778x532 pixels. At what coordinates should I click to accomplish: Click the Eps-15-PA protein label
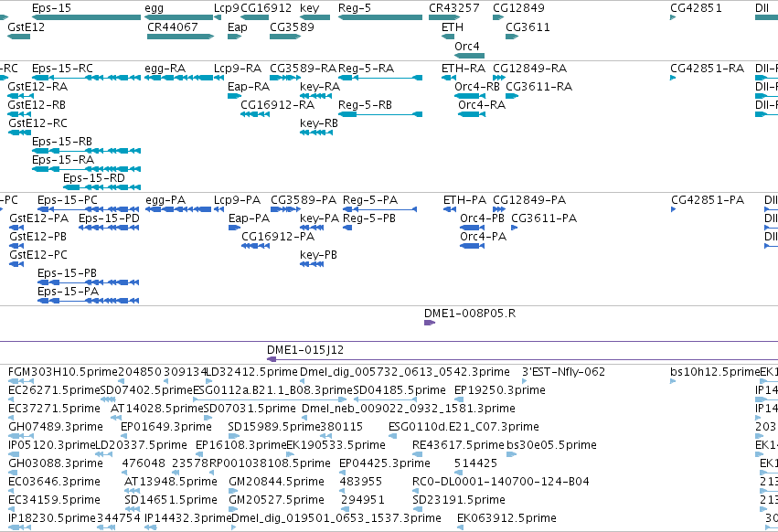(68, 292)
